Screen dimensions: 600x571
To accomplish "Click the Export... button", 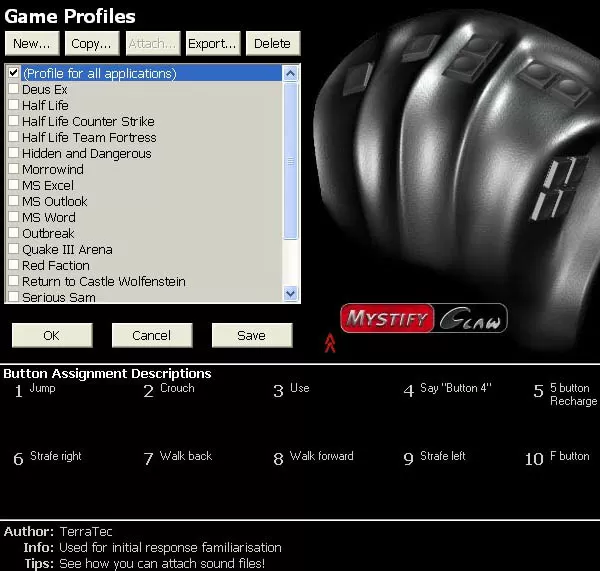I will [213, 44].
